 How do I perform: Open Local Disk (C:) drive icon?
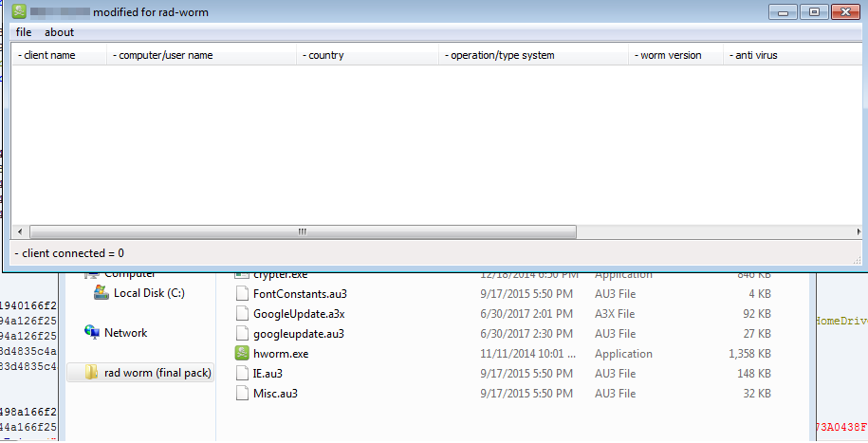[102, 293]
